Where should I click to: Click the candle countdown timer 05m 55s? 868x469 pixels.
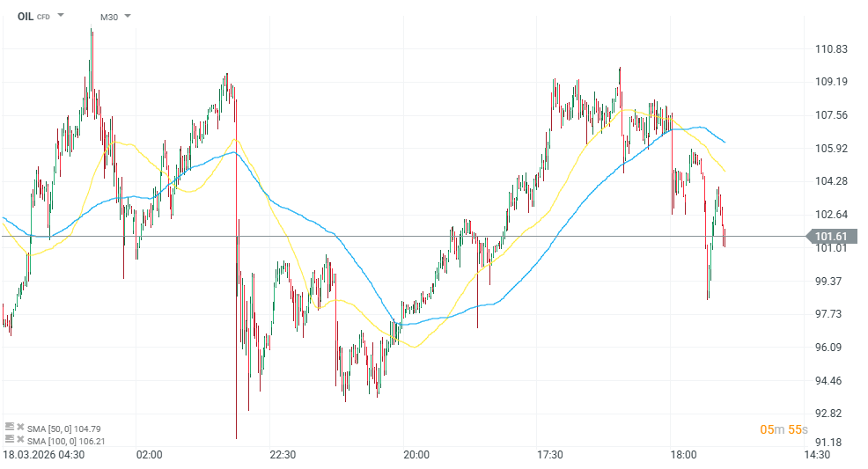click(x=783, y=429)
